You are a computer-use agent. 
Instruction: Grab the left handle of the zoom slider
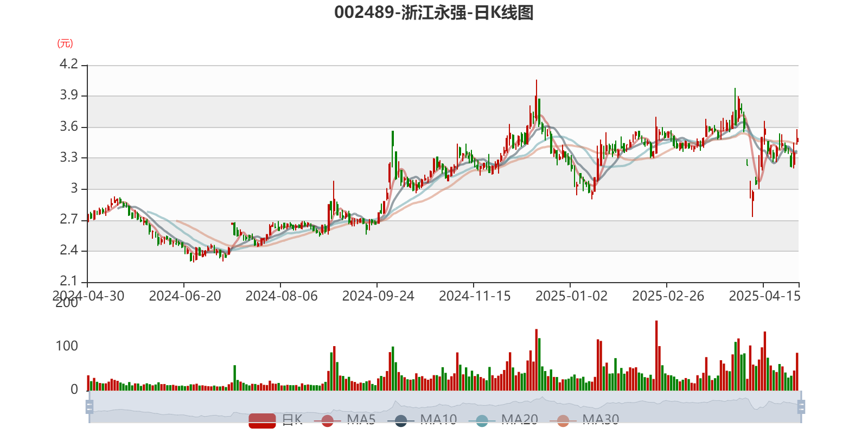tap(90, 407)
